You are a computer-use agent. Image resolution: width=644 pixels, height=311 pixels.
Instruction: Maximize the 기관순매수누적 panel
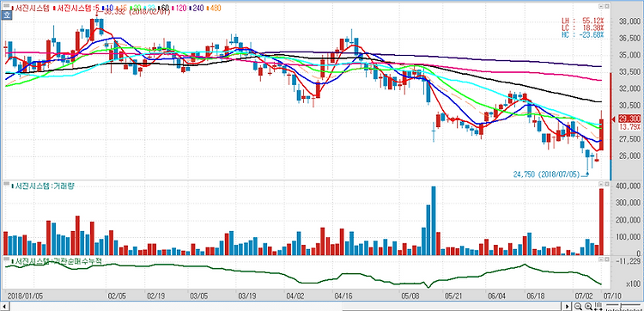coord(606,259)
